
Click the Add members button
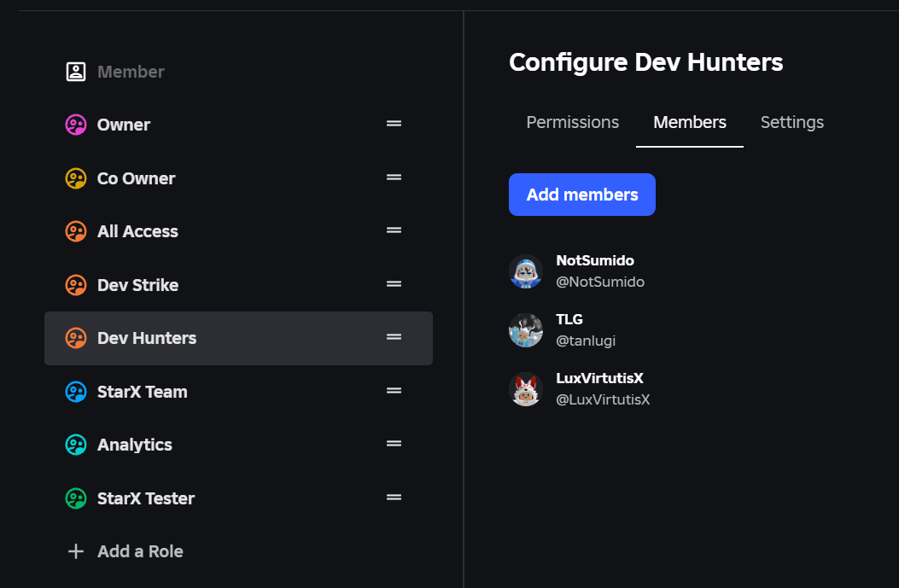tap(581, 195)
